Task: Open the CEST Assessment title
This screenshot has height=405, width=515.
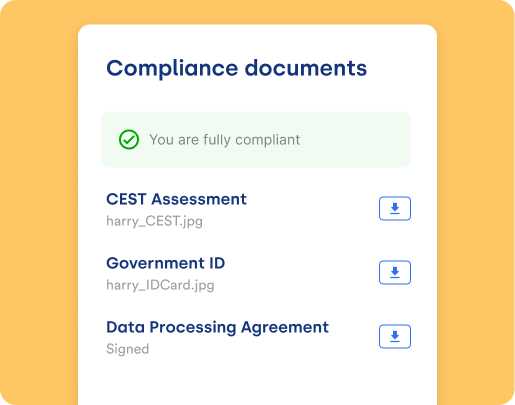Action: 176,199
